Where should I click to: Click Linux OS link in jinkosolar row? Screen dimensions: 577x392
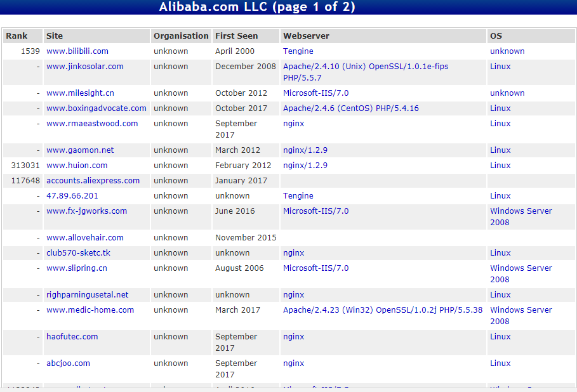pos(500,67)
